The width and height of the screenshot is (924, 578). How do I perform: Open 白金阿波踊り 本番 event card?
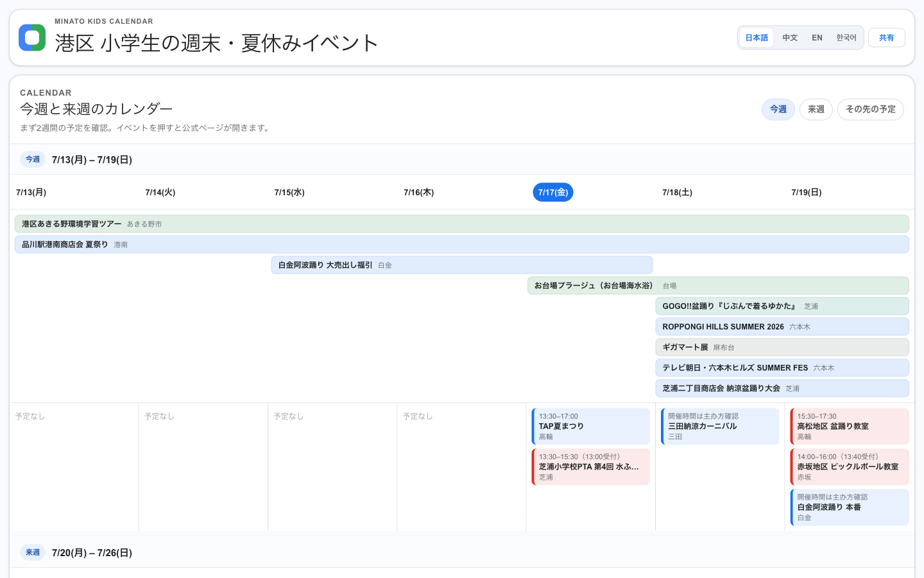[x=850, y=507]
